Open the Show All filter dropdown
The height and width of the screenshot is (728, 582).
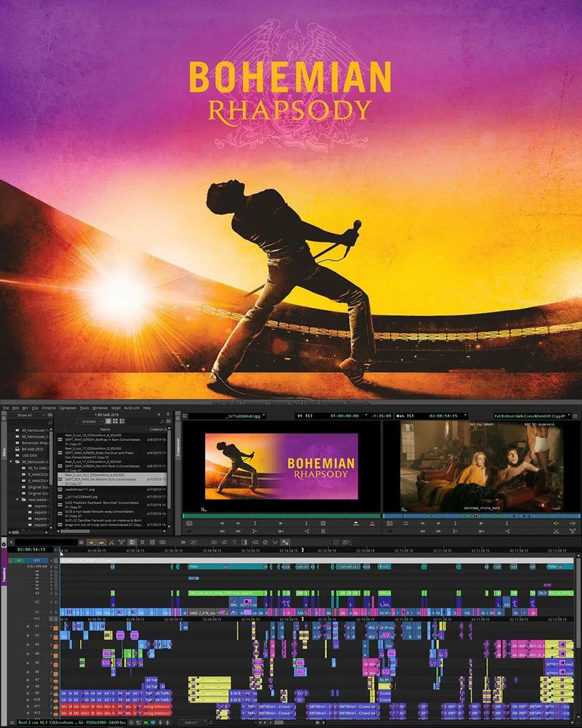click(28, 415)
